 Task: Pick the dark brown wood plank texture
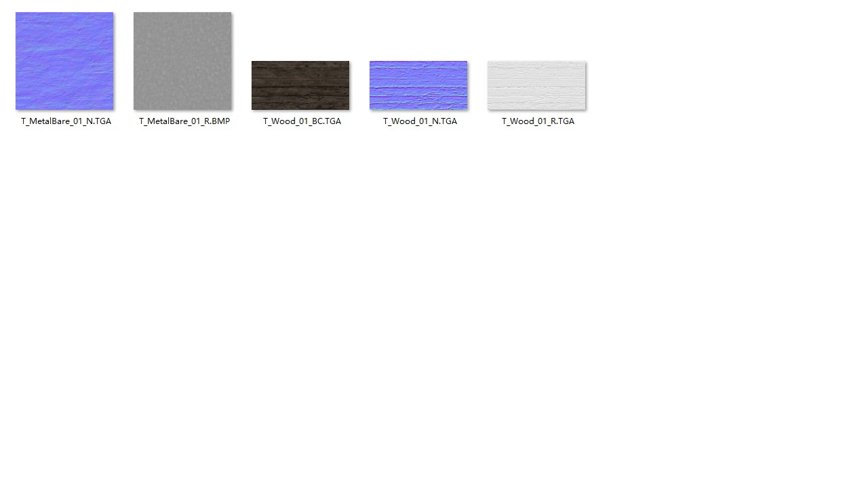click(x=300, y=85)
